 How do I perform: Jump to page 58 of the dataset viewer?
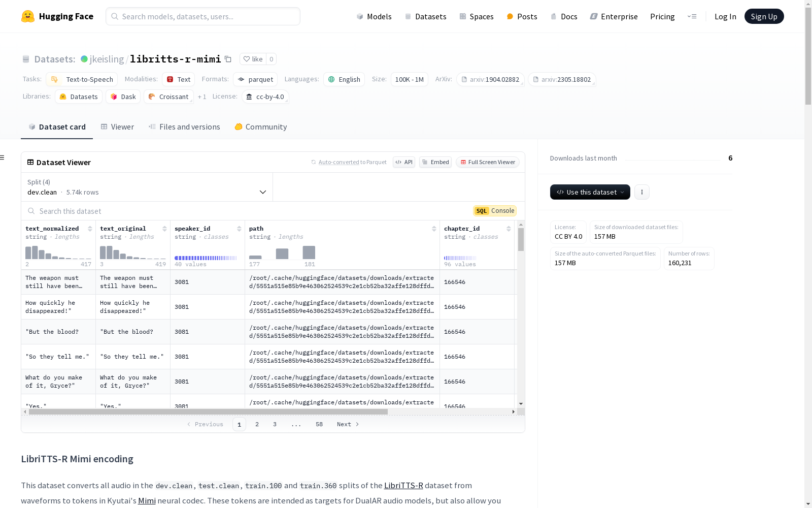pos(319,424)
